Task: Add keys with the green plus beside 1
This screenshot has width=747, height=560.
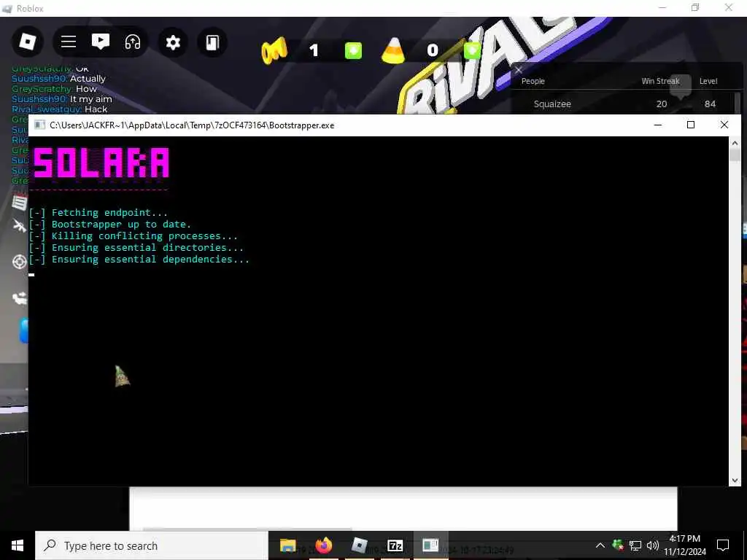Action: (353, 50)
